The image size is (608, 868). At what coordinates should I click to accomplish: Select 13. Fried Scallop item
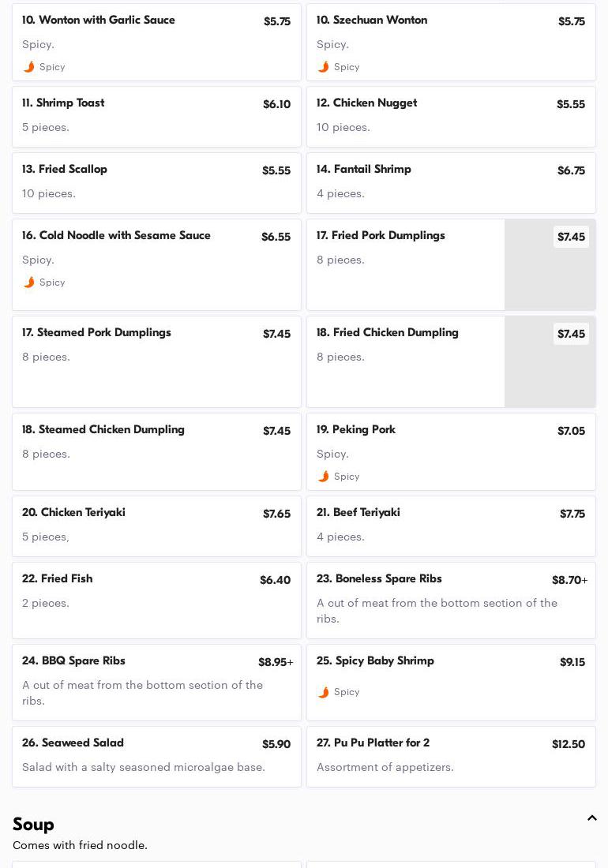click(156, 183)
